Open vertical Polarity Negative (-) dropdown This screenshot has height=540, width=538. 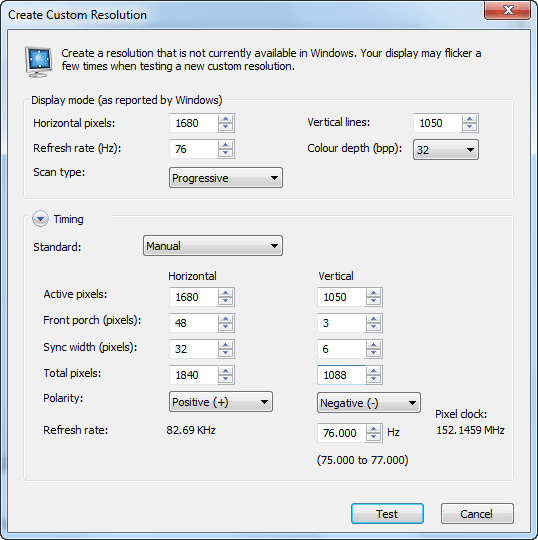pos(369,402)
